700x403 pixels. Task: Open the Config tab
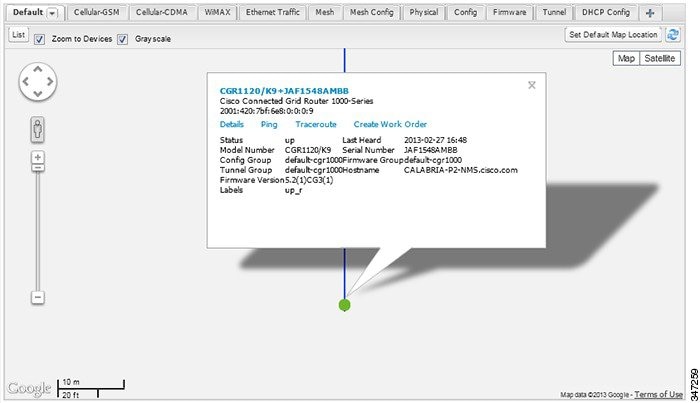465,12
